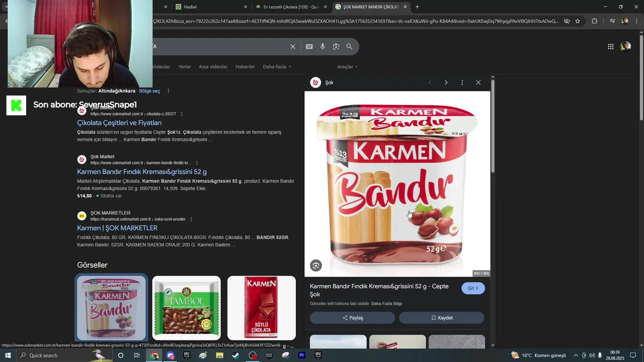Switch to the HaxBall browser tab

[x=211, y=7]
